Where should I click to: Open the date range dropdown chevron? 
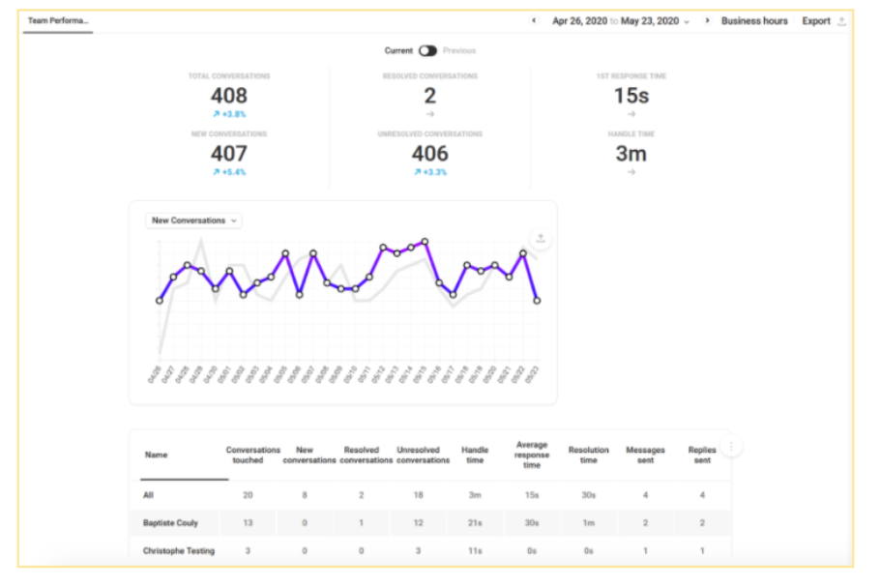tap(687, 22)
